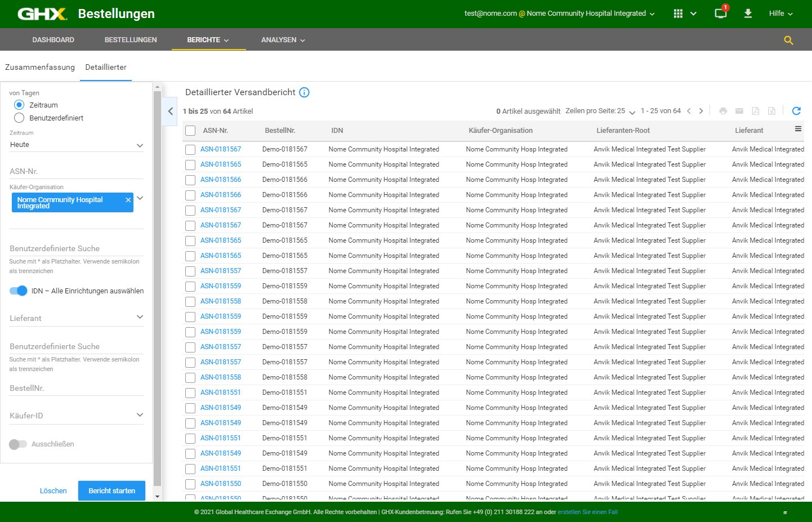
Task: Check the select-all header checkbox
Action: coord(190,131)
